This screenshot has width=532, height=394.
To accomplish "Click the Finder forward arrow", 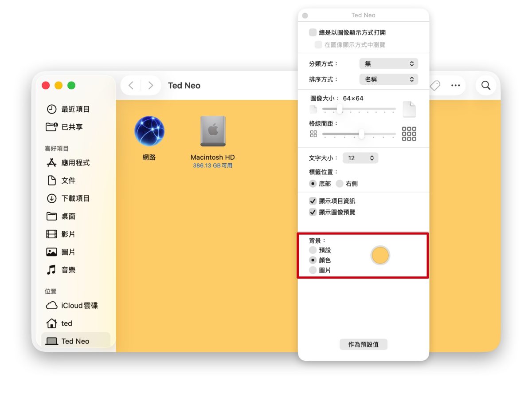I will [x=151, y=86].
